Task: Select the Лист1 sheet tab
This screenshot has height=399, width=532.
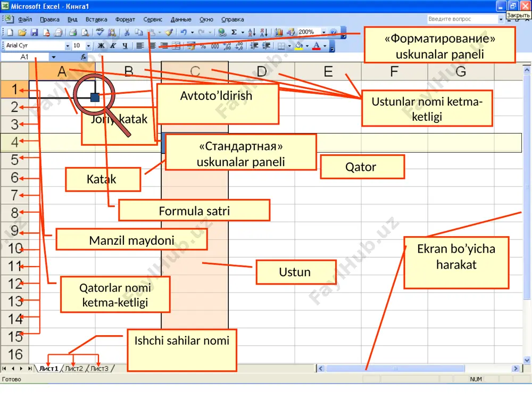Action: point(48,369)
